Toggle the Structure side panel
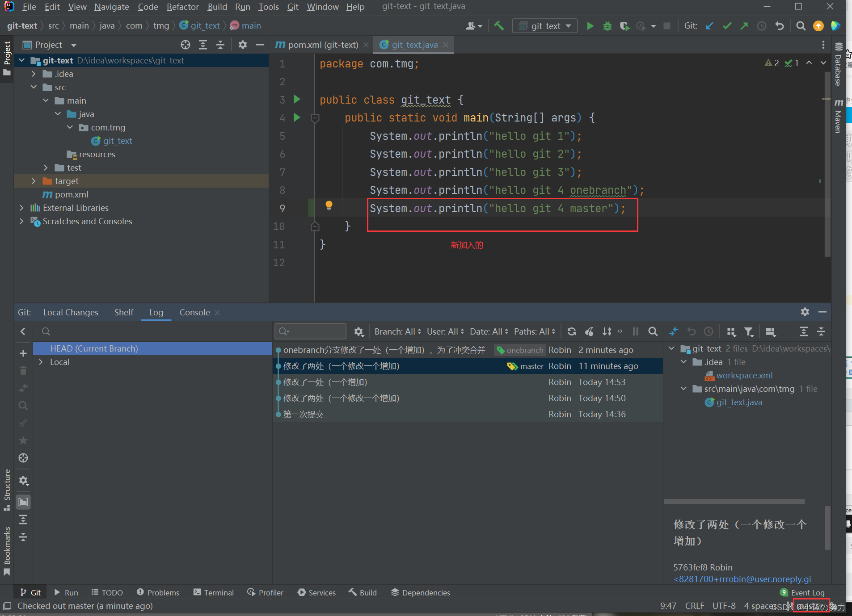The image size is (852, 616). coord(7,489)
